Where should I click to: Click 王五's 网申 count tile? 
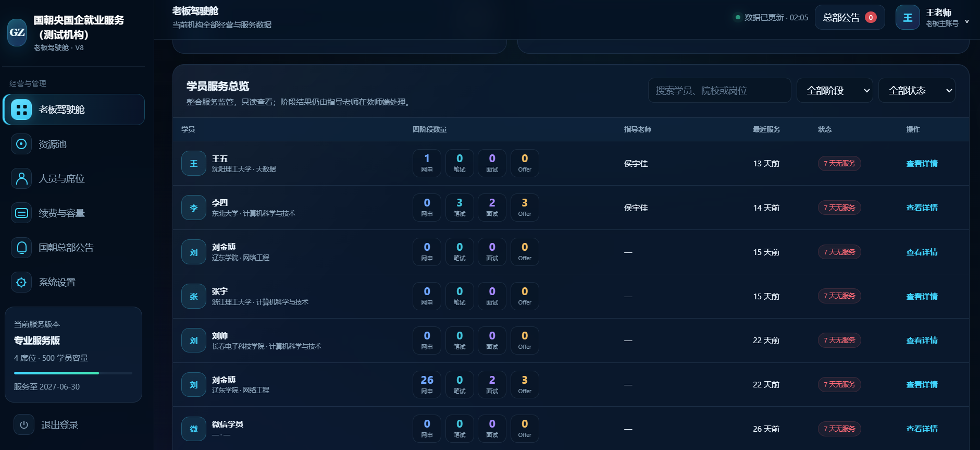[427, 163]
